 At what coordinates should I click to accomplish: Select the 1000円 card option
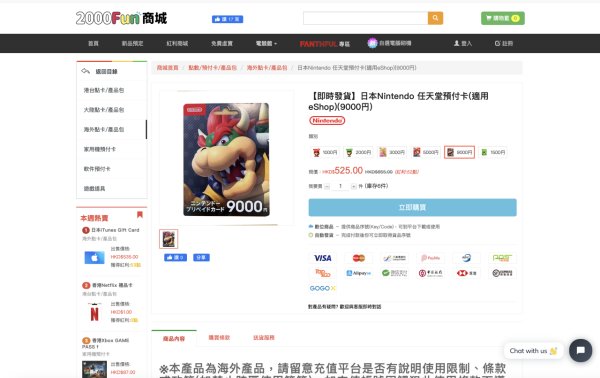pos(324,152)
